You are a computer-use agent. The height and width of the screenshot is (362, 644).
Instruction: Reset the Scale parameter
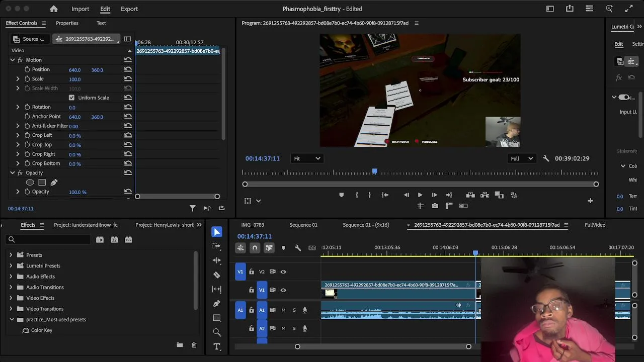click(x=128, y=79)
